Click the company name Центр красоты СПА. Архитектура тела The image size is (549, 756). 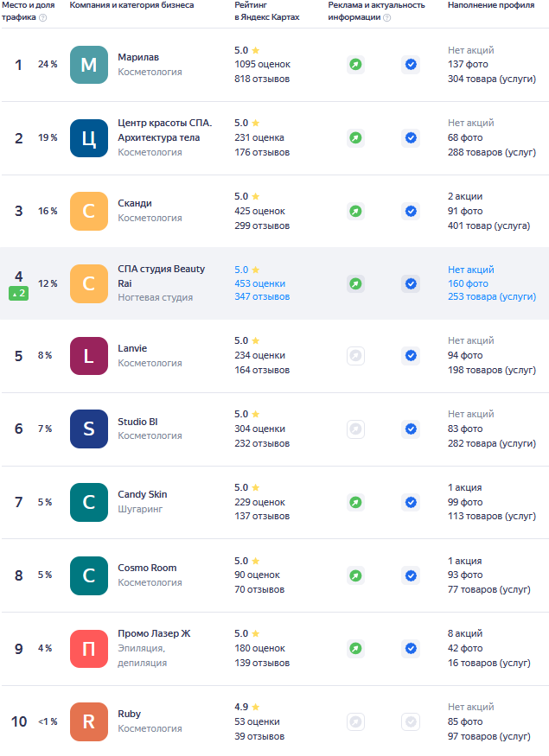pyautogui.click(x=164, y=130)
